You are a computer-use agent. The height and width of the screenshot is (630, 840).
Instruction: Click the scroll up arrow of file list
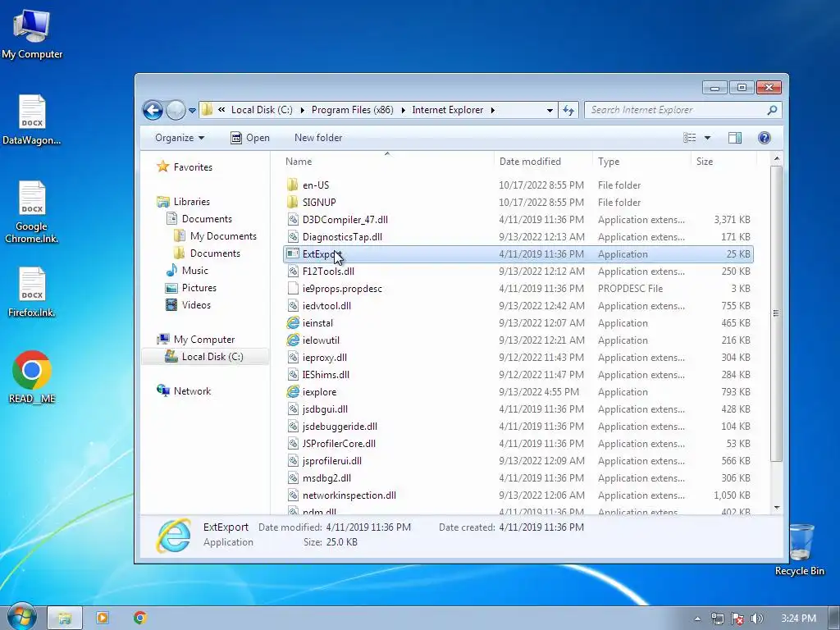tap(776, 159)
